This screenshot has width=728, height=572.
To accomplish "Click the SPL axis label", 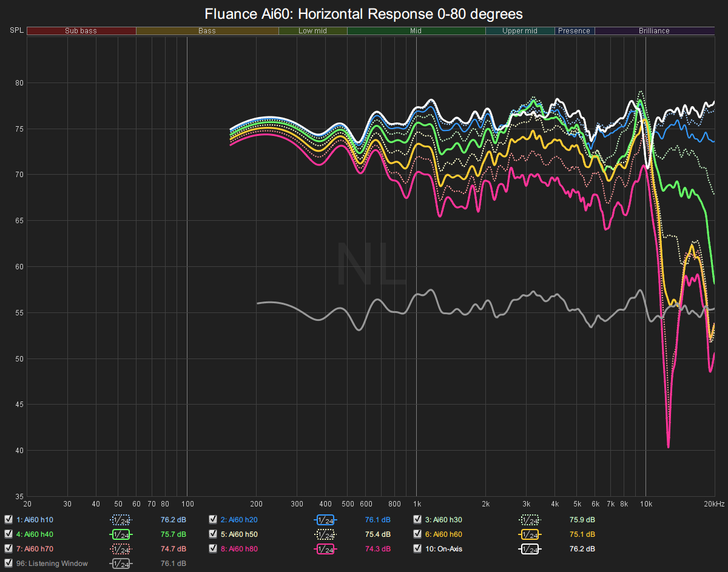I will [x=16, y=30].
